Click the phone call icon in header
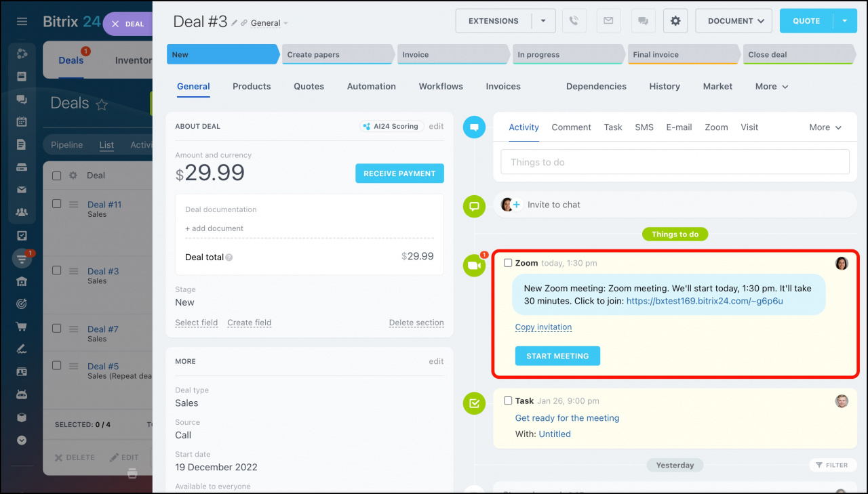This screenshot has height=494, width=868. pos(574,21)
